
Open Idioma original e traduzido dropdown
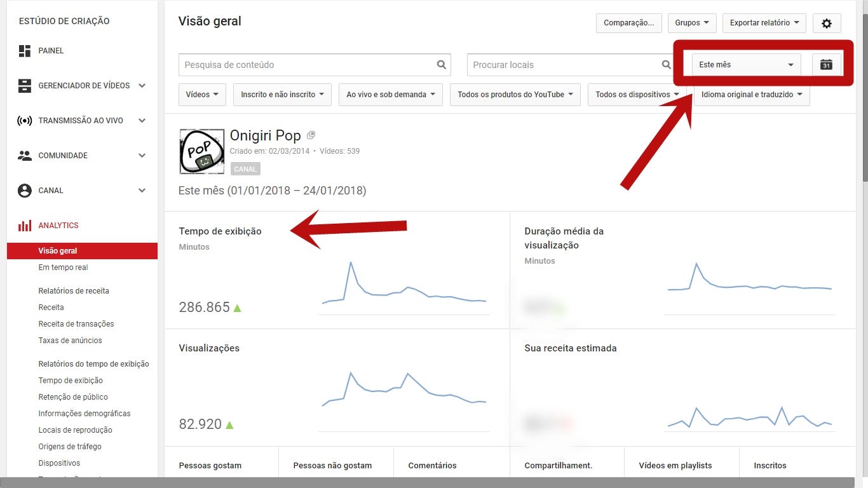tap(752, 95)
